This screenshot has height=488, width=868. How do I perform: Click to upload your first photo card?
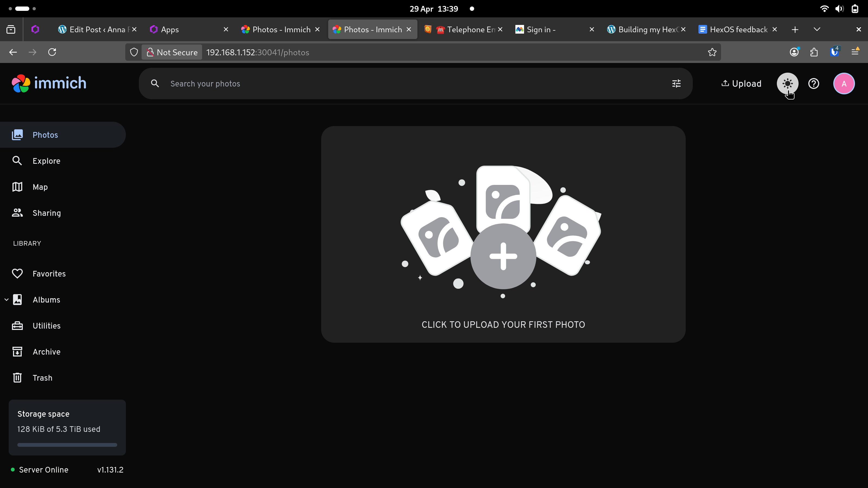(503, 235)
